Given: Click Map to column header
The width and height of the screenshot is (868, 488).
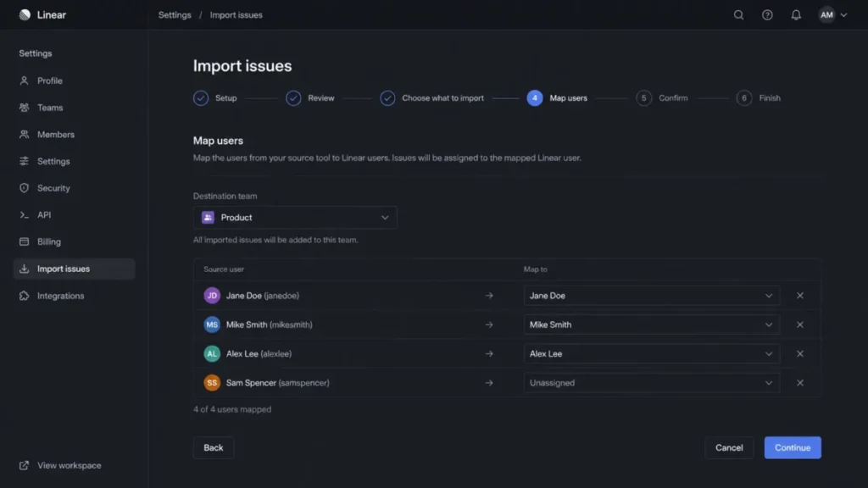Looking at the screenshot, I should 536,269.
